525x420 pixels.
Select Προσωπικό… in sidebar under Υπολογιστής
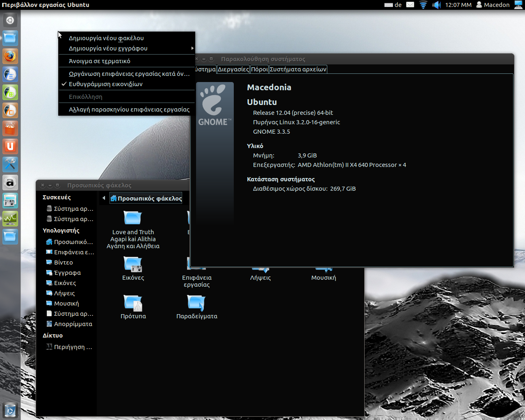(x=70, y=242)
